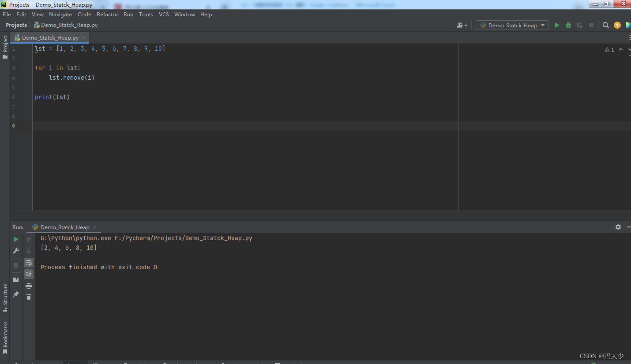This screenshot has width=631, height=364.
Task: Click line number 6 in gutter
Action: pos(13,97)
